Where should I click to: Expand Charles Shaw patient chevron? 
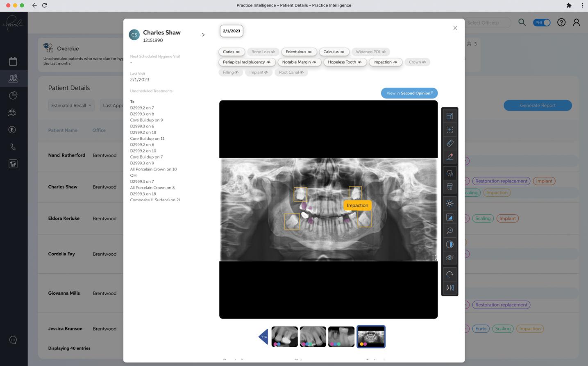pyautogui.click(x=203, y=35)
